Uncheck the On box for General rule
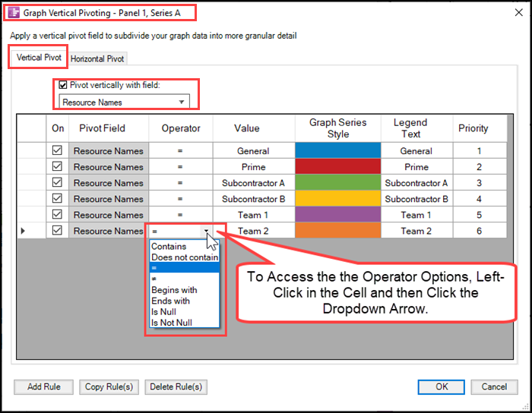Screen dimensions: 532x413 coord(57,150)
